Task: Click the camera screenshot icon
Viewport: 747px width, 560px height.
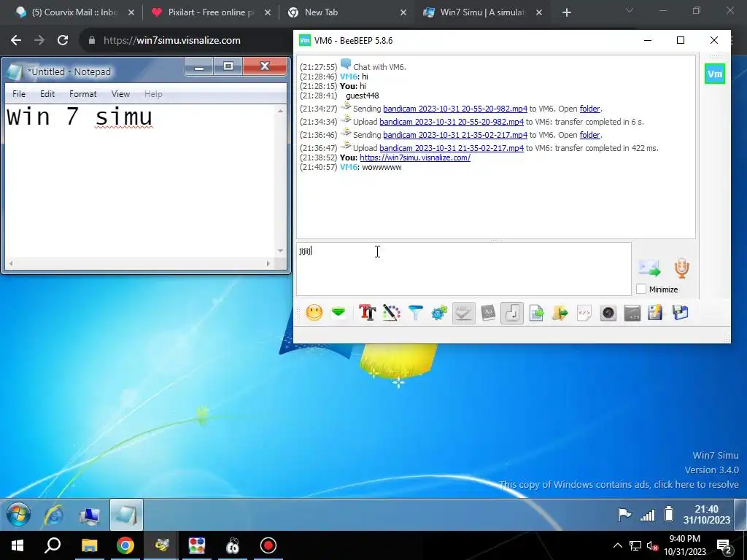Action: pos(608,313)
